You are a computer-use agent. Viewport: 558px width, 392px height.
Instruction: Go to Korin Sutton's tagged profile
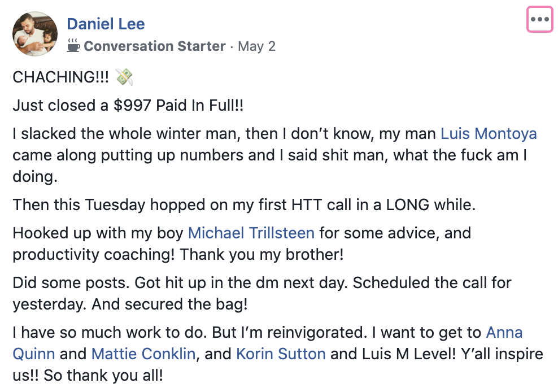tap(281, 354)
